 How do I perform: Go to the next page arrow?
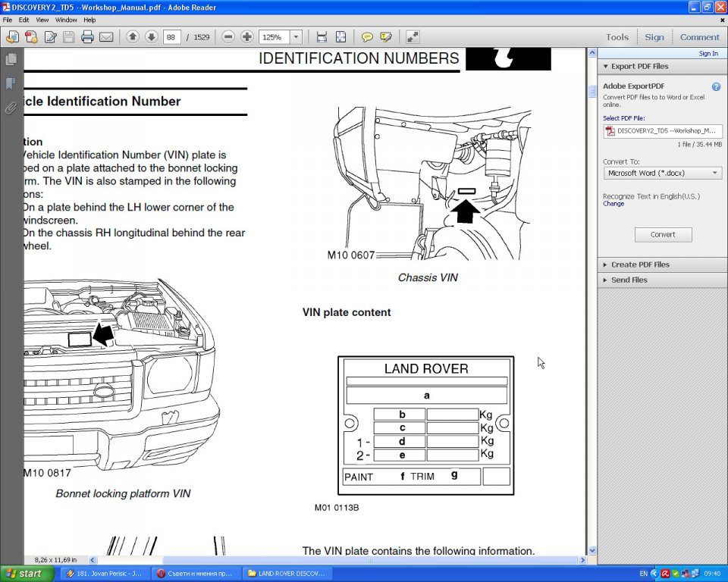coord(152,36)
